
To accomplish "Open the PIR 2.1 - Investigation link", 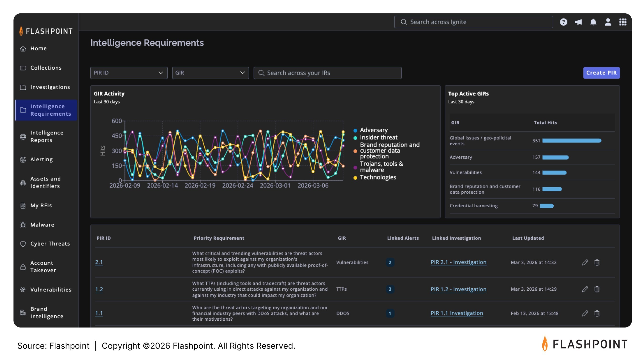I will pos(458,262).
